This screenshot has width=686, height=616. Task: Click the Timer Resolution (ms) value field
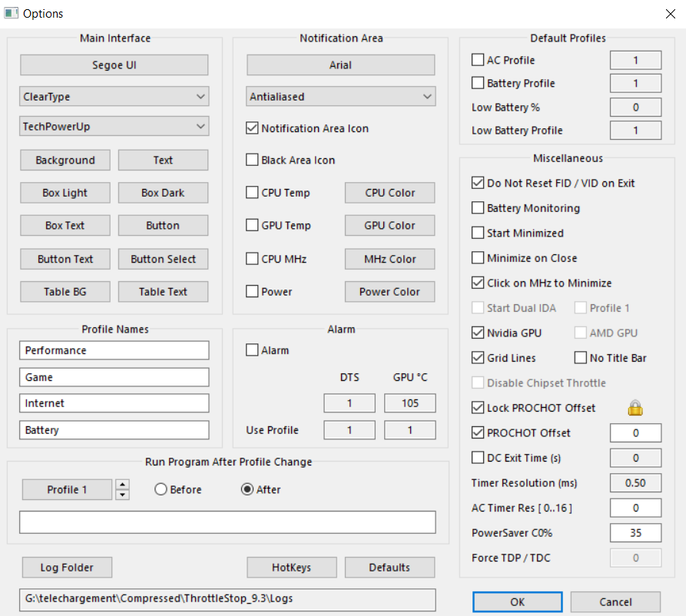point(636,482)
